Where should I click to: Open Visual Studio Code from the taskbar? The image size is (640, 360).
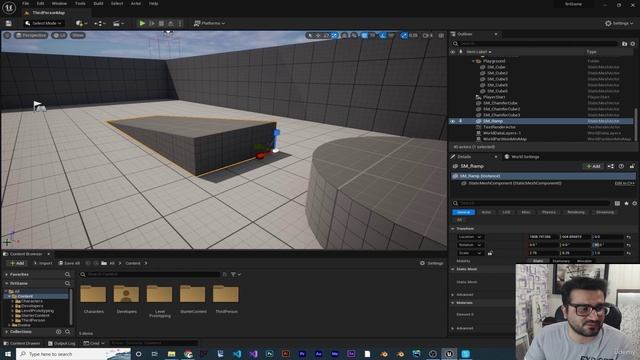(237, 354)
